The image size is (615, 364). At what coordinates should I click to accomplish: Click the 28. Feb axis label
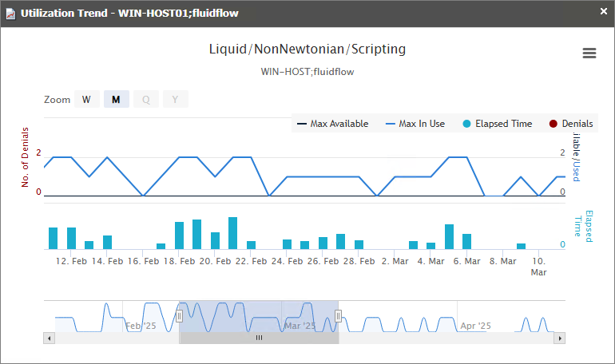(x=359, y=261)
